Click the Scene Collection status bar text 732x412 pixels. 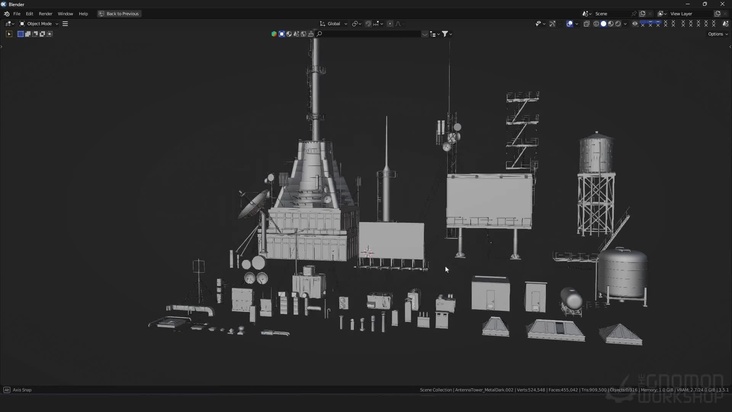(436, 390)
